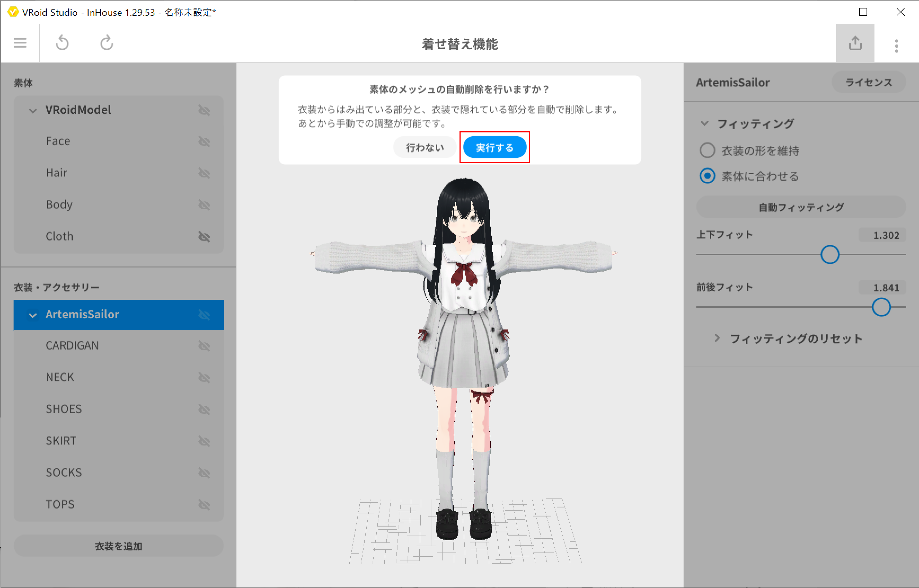The image size is (919, 588).
Task: Run 自動フィッティング button
Action: 801,207
